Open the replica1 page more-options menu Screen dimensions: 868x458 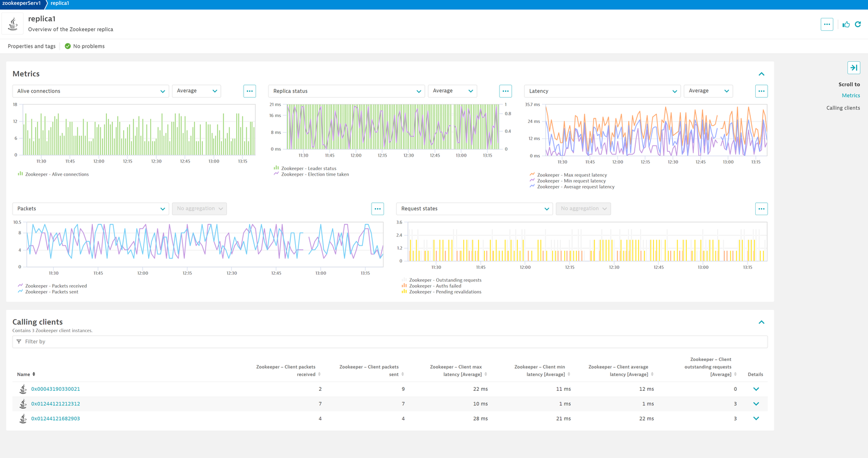pyautogui.click(x=827, y=24)
